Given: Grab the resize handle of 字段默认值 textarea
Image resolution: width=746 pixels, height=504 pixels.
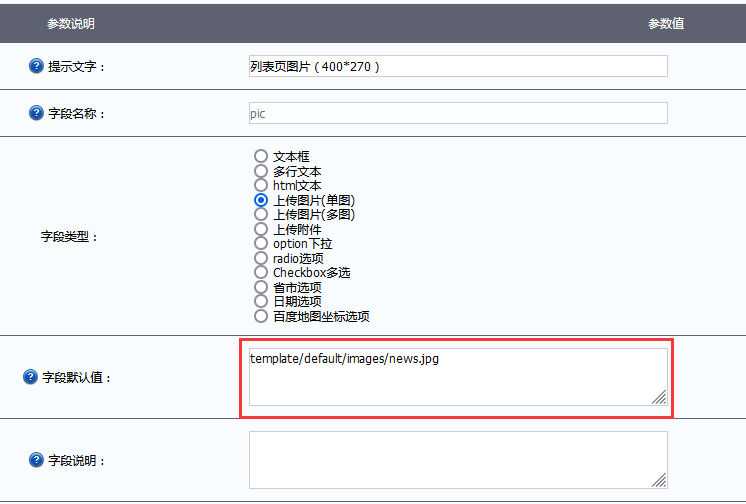Looking at the screenshot, I should 659,397.
